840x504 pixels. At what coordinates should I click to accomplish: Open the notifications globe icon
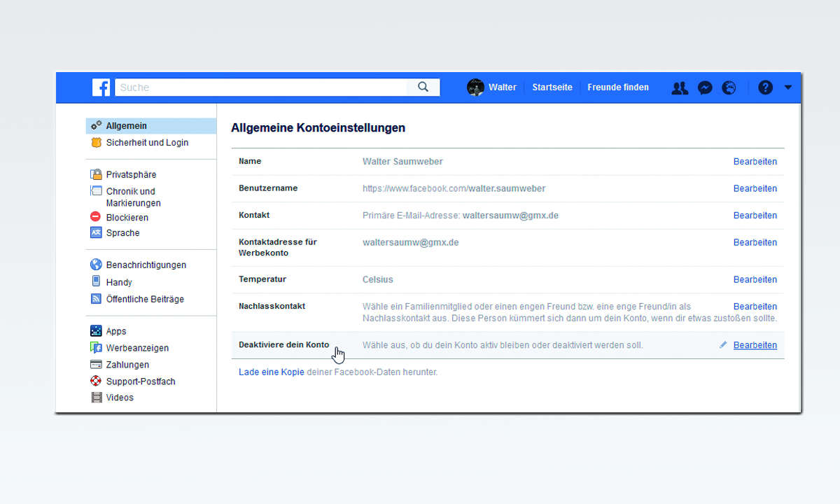729,87
